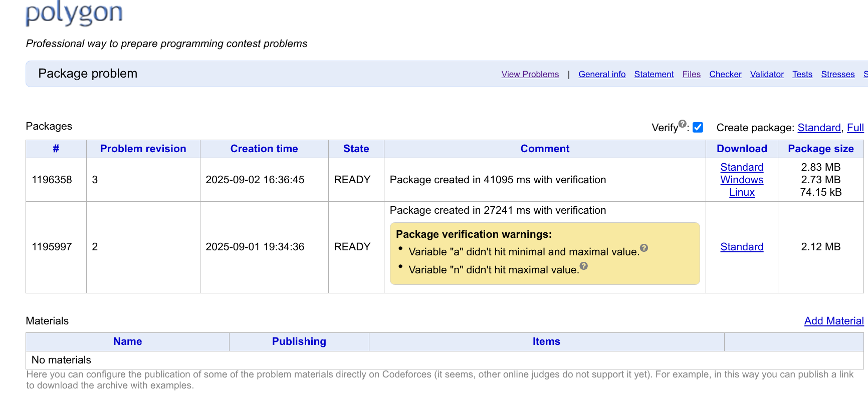Download Standard package for revision 2
This screenshot has height=408, width=868.
coord(742,247)
